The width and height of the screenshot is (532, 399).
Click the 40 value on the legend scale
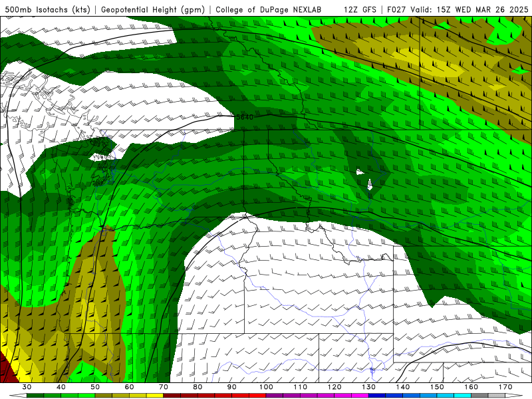(61, 387)
